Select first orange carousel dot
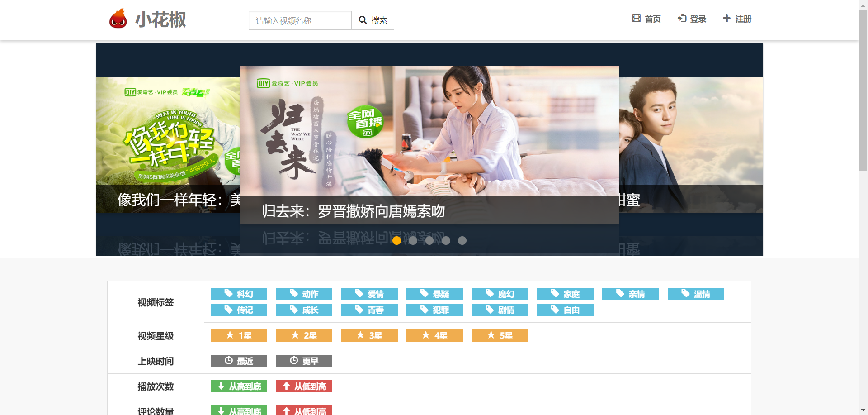The image size is (868, 415). coord(396,240)
